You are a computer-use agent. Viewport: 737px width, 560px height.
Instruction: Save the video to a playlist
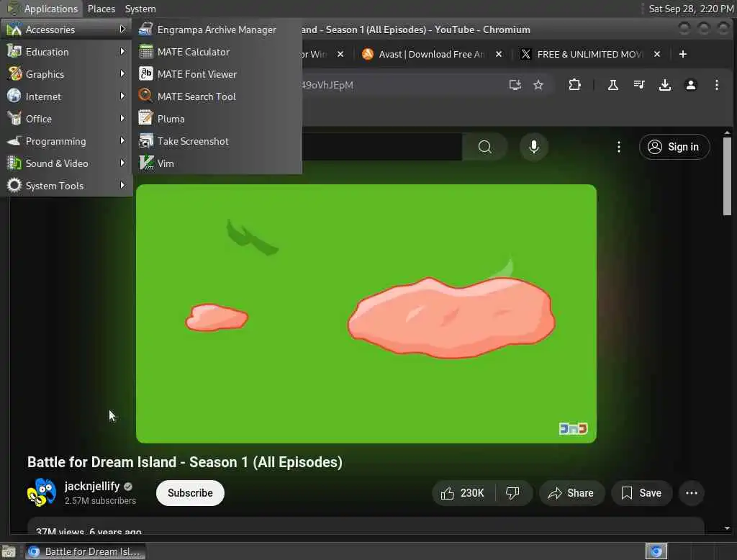pyautogui.click(x=641, y=493)
